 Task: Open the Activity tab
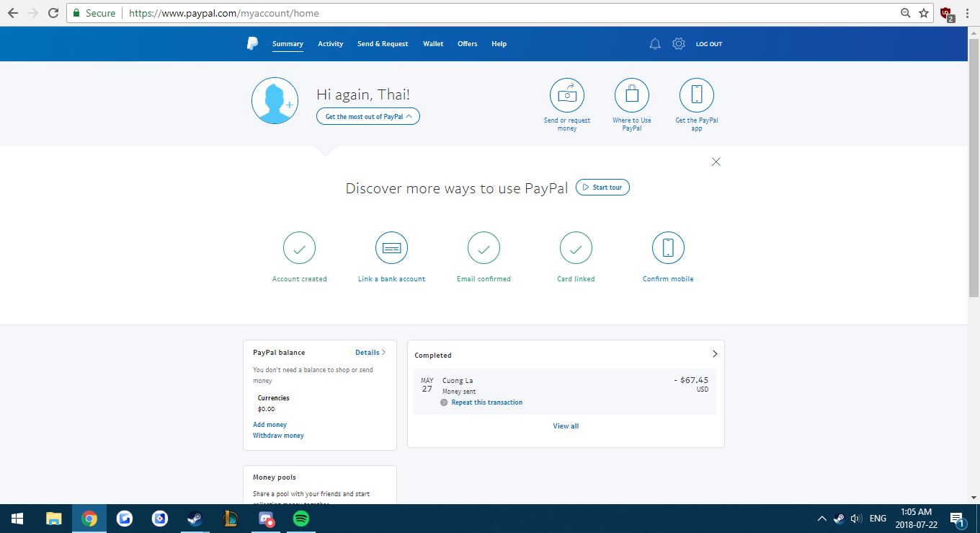(x=331, y=44)
